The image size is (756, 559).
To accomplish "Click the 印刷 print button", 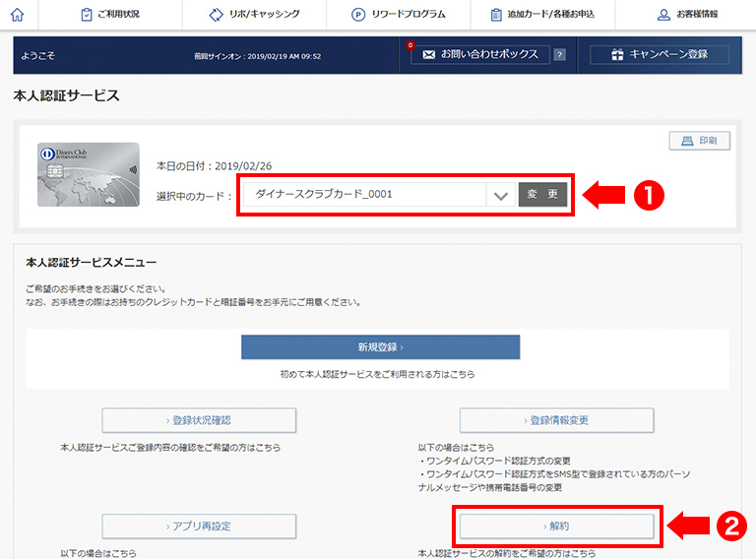I will pyautogui.click(x=699, y=141).
